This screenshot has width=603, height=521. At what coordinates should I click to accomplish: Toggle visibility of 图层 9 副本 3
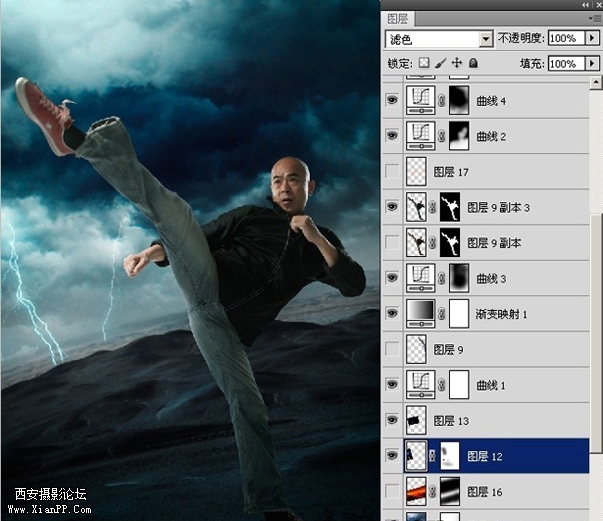[391, 207]
